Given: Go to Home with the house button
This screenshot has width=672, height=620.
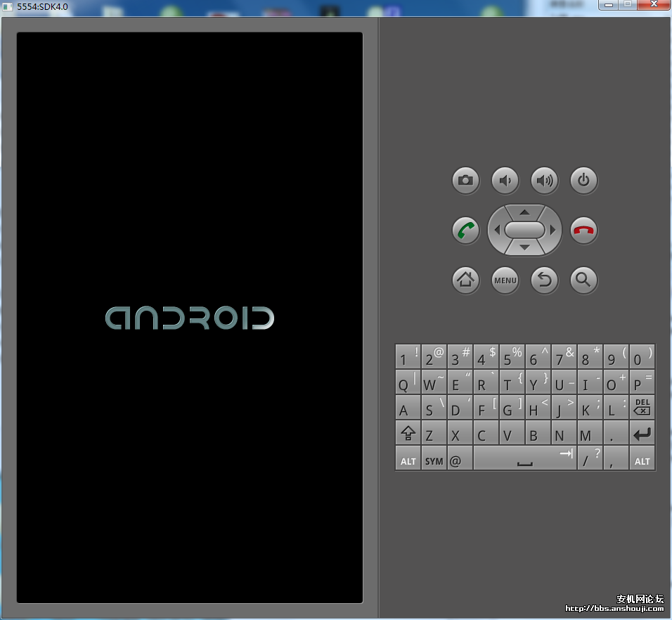Looking at the screenshot, I should (466, 280).
